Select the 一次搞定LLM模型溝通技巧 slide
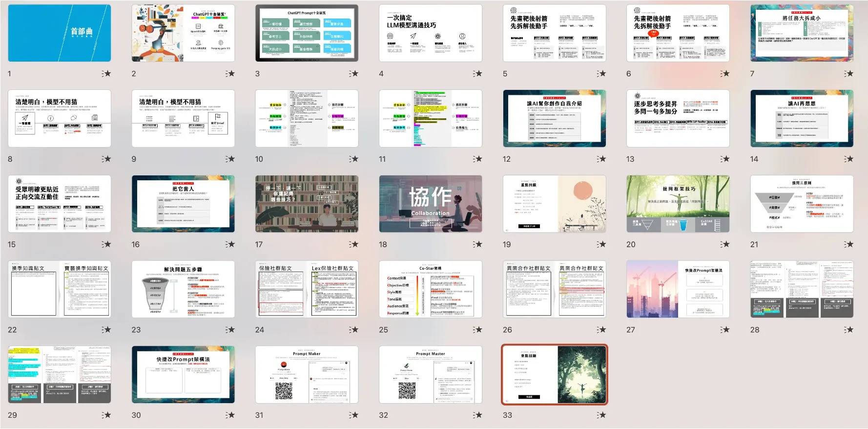 tap(431, 33)
